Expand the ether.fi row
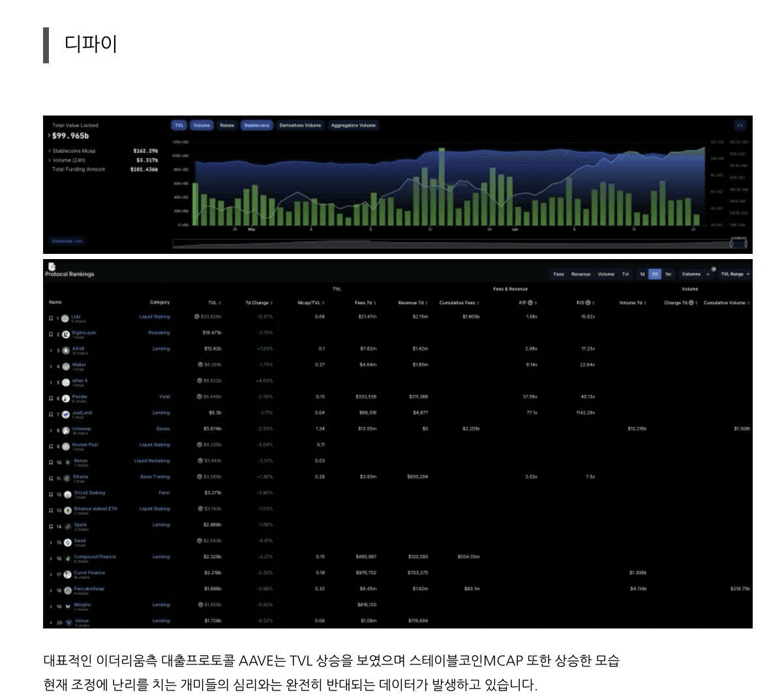 [x=51, y=382]
